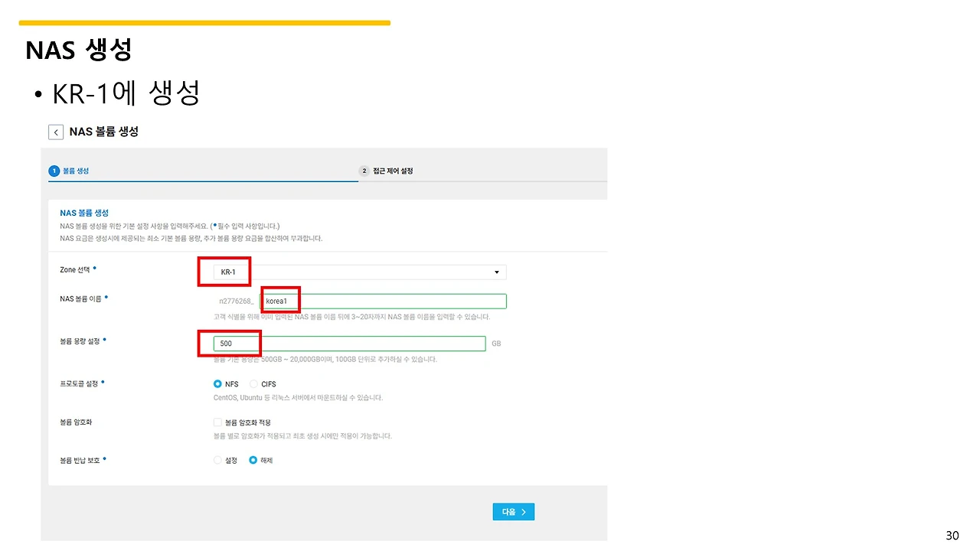
Task: Click the 다음 button
Action: click(513, 512)
